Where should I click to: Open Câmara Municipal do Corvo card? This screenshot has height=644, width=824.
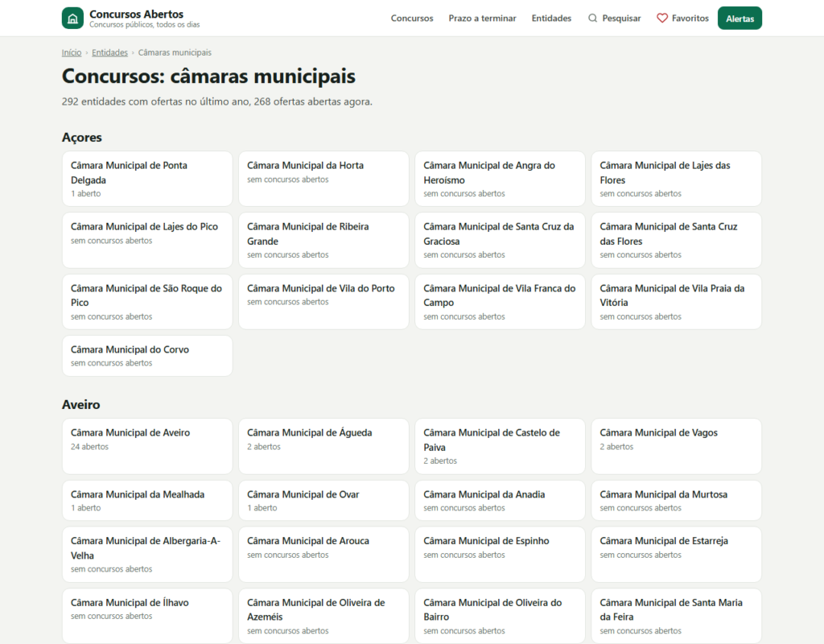pos(147,356)
